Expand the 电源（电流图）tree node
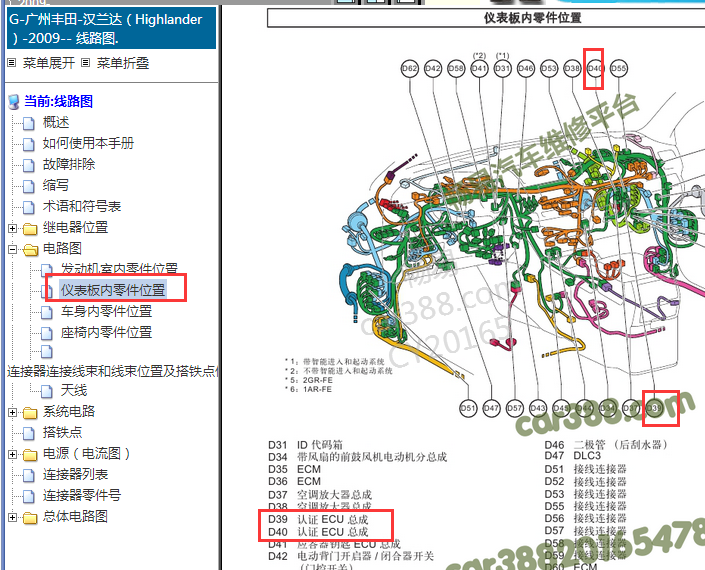Viewport: 705px width, 570px height. (13, 454)
